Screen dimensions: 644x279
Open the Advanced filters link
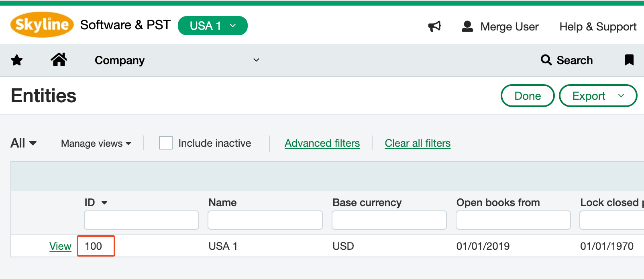322,143
